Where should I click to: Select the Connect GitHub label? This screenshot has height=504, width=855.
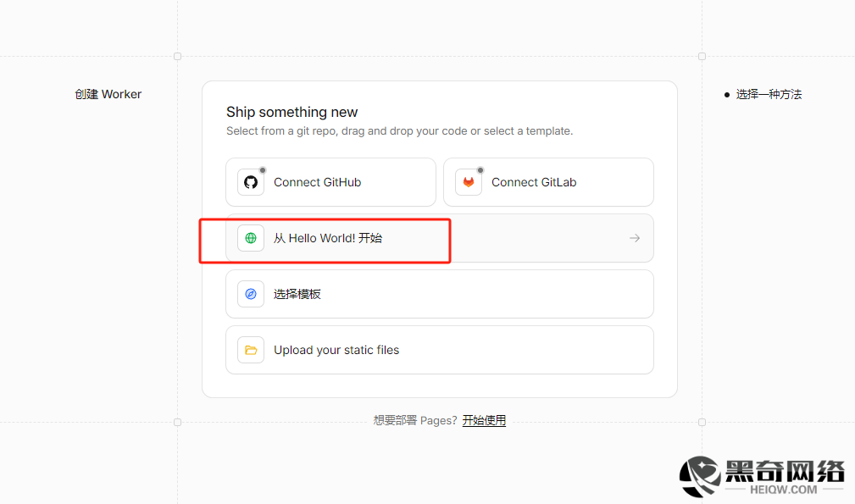point(318,182)
